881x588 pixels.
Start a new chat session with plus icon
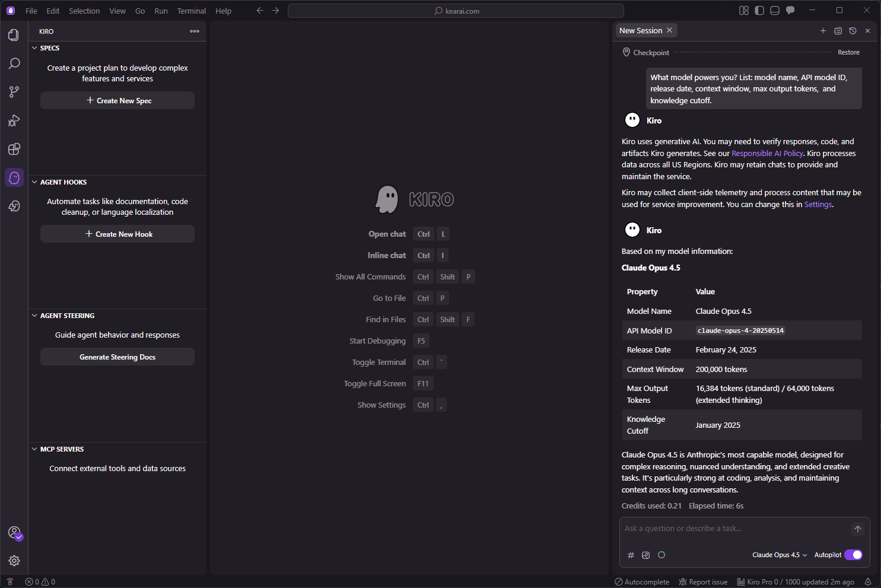coord(823,31)
